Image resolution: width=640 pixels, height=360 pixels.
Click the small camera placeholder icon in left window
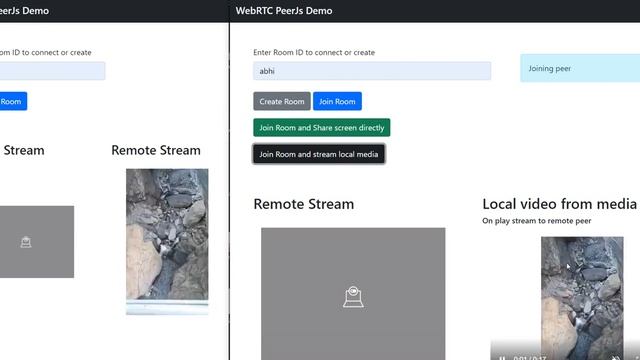tap(26, 242)
